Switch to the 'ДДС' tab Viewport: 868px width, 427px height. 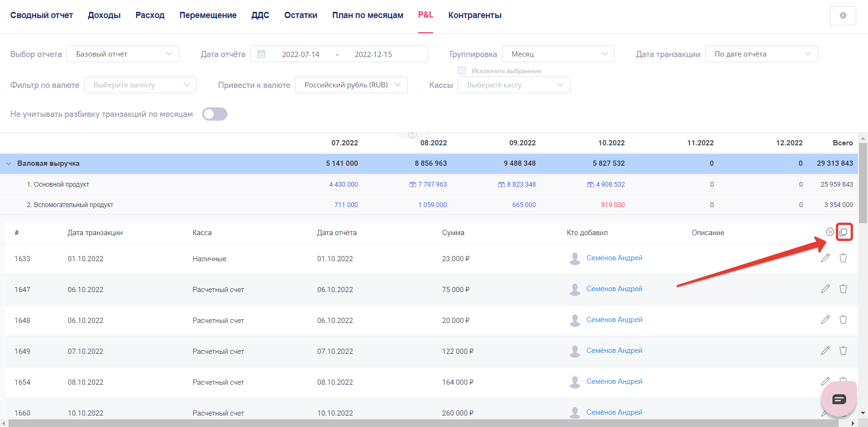[x=260, y=15]
